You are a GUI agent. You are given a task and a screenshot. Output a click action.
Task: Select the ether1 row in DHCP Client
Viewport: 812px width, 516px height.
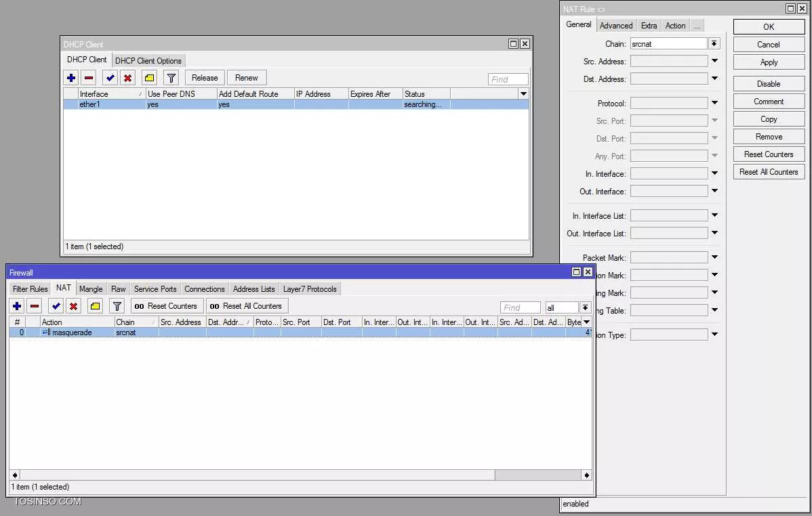(x=296, y=104)
